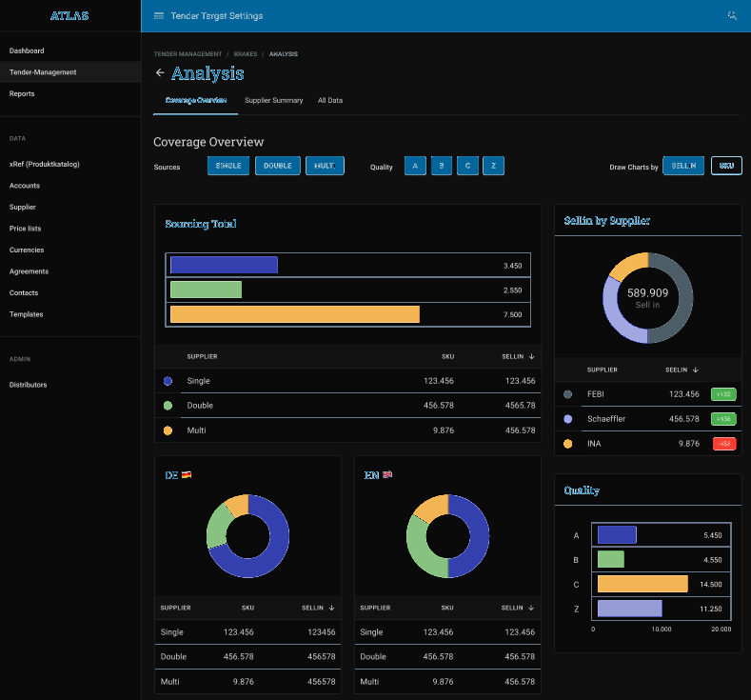Switch to Supplier Summary tab
Screen dimensions: 751x700
(x=273, y=100)
